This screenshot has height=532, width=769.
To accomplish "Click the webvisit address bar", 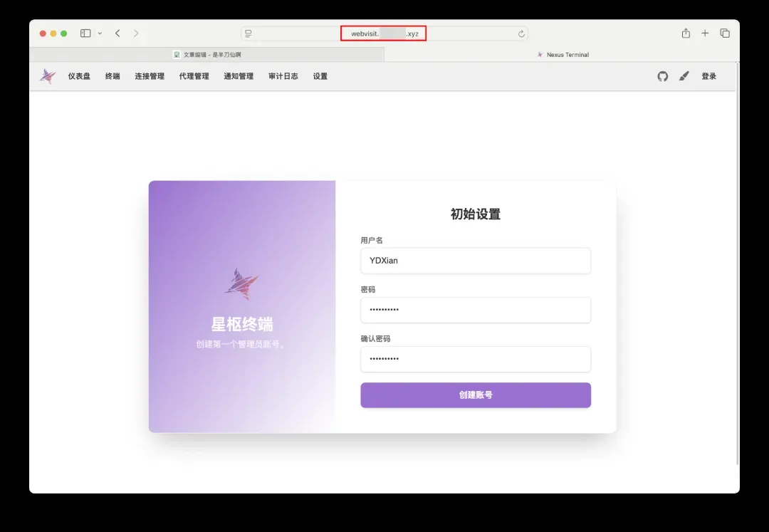I will click(384, 33).
